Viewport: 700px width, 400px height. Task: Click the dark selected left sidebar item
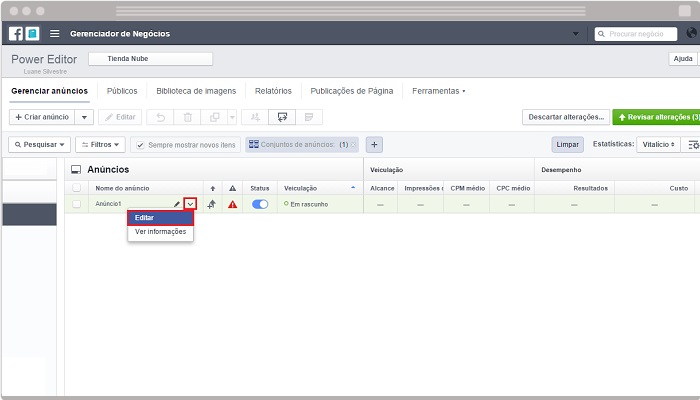(x=29, y=215)
